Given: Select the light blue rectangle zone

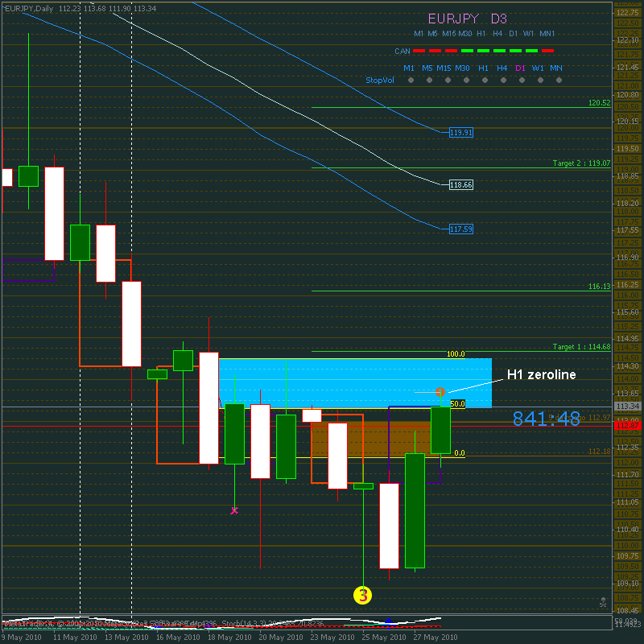Looking at the screenshot, I should point(355,383).
